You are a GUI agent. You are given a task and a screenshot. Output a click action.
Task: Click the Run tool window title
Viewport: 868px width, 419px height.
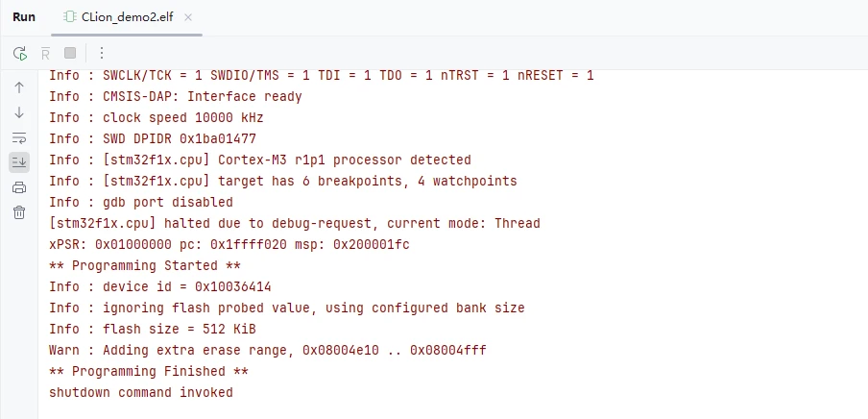pos(24,17)
